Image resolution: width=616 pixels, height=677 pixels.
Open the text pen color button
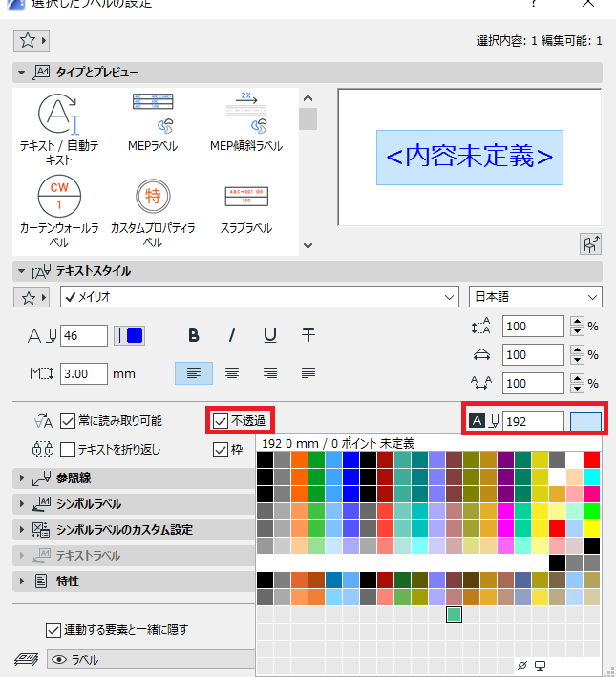tap(129, 336)
